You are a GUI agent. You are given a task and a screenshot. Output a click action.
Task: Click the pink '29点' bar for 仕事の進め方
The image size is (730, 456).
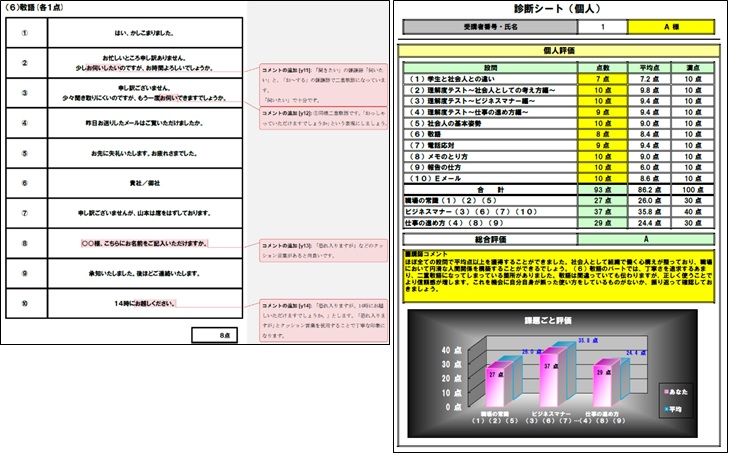(x=603, y=386)
